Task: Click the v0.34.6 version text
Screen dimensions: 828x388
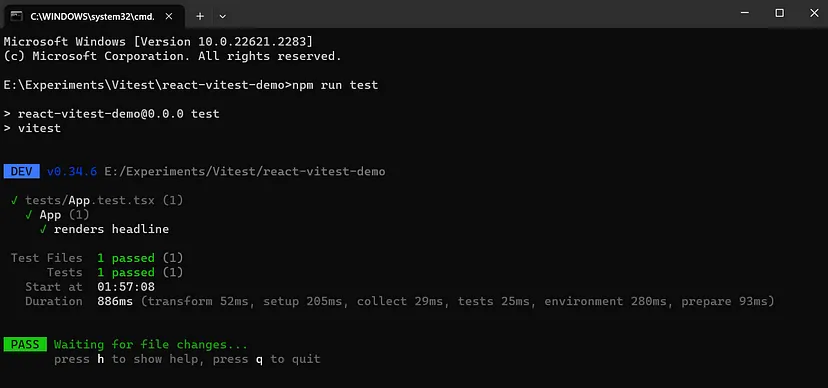Action: pos(72,172)
